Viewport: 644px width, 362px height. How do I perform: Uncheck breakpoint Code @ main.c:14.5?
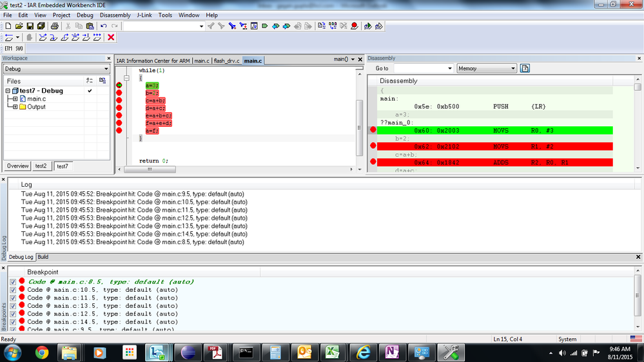click(x=13, y=322)
